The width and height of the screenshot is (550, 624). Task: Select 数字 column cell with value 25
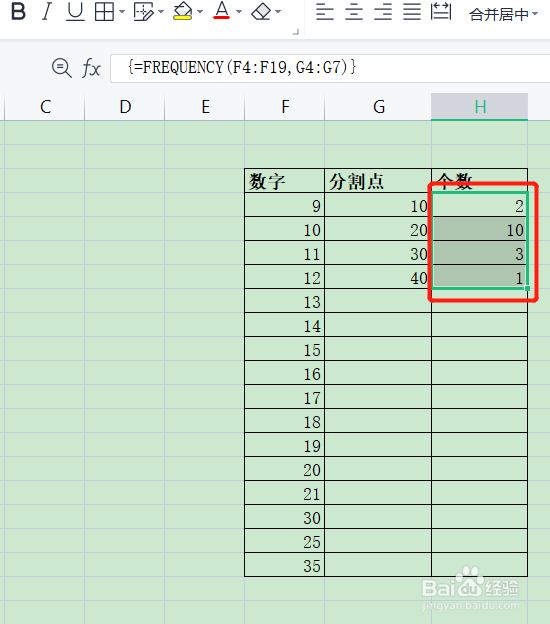coord(285,541)
